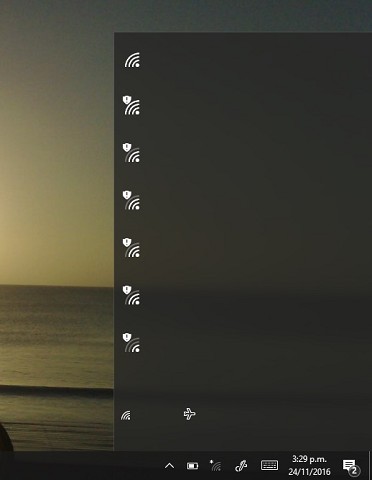The width and height of the screenshot is (372, 480).
Task: Select the fourth Wi-Fi network entry
Action: 243,201
